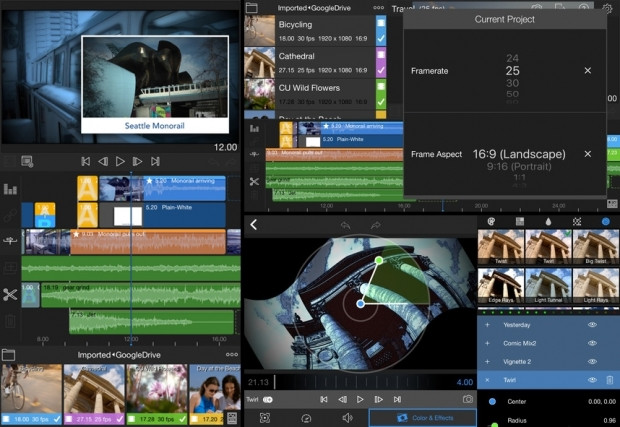The image size is (620, 427).
Task: Redo the change in the effects editor
Action: [376, 225]
